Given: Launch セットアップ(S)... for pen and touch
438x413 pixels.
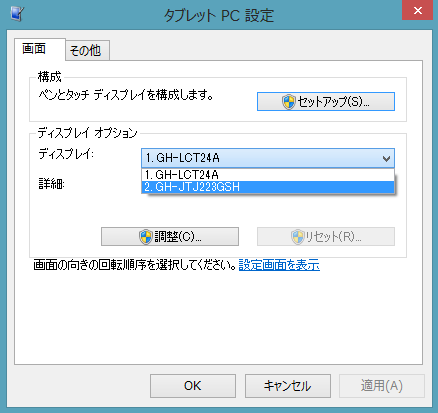Looking at the screenshot, I should [326, 102].
